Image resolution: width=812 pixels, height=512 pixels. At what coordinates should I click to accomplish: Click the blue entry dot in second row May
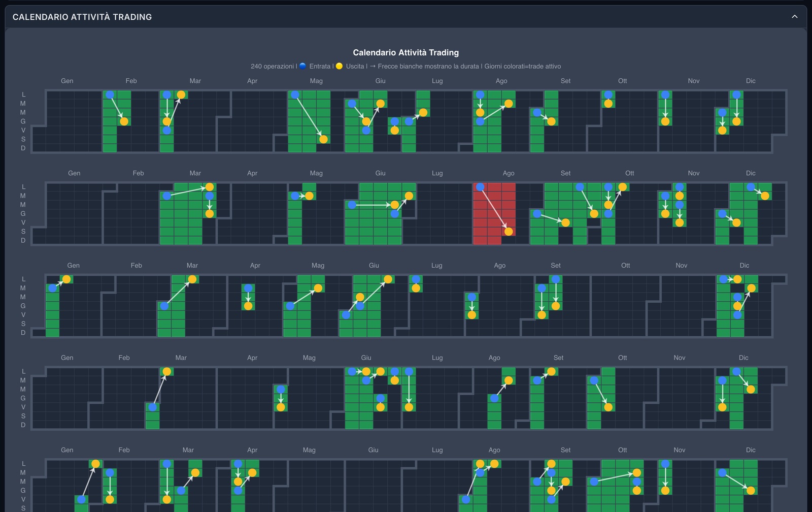[x=295, y=196]
